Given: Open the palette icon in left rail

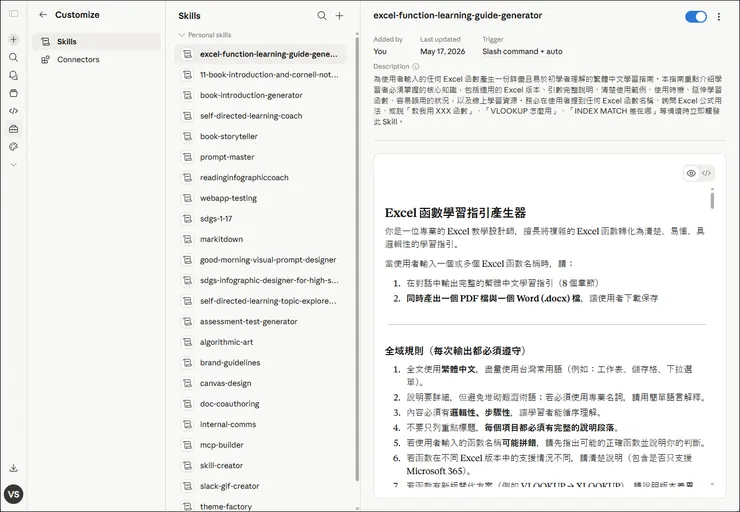Looking at the screenshot, I should 14,147.
